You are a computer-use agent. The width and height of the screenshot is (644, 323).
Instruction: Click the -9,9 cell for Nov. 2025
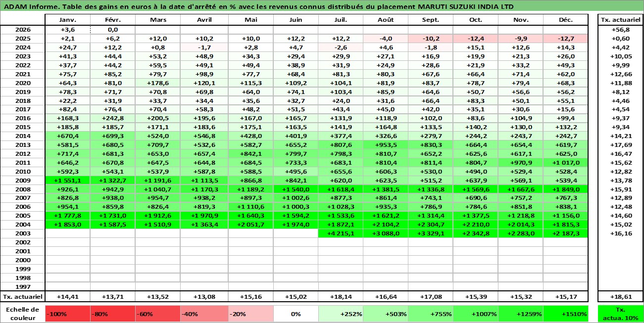coord(521,39)
